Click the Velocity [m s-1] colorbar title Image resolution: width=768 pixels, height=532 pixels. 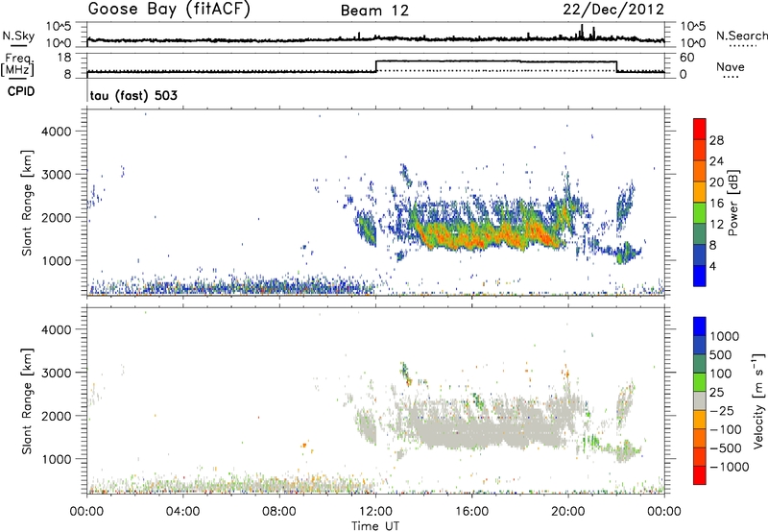click(x=758, y=400)
